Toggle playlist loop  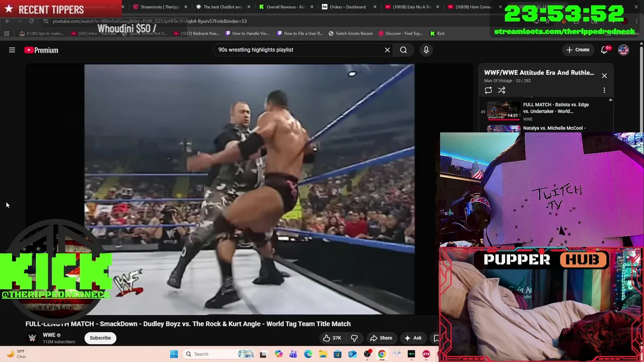click(x=488, y=90)
